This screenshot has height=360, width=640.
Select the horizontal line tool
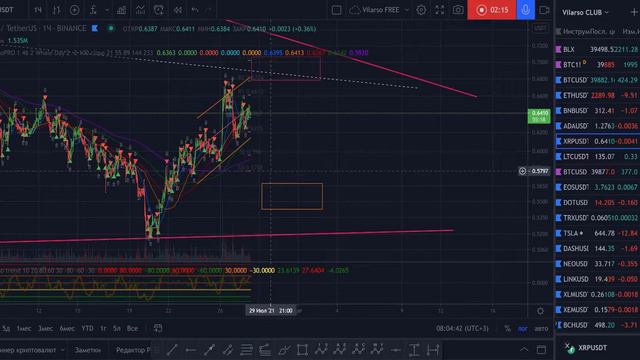[x=191, y=350]
